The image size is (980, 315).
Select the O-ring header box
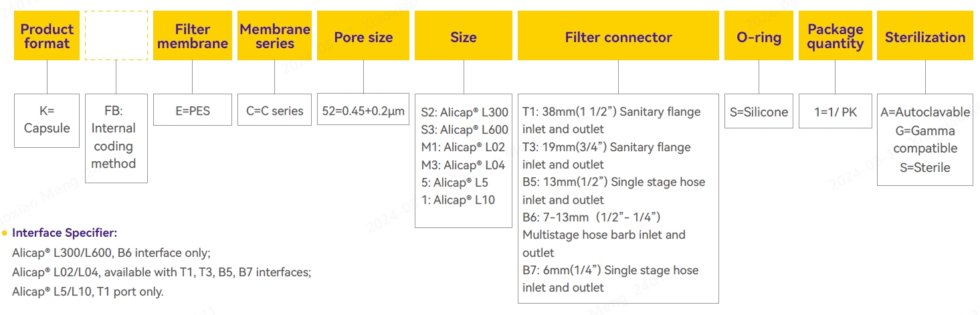click(x=759, y=37)
